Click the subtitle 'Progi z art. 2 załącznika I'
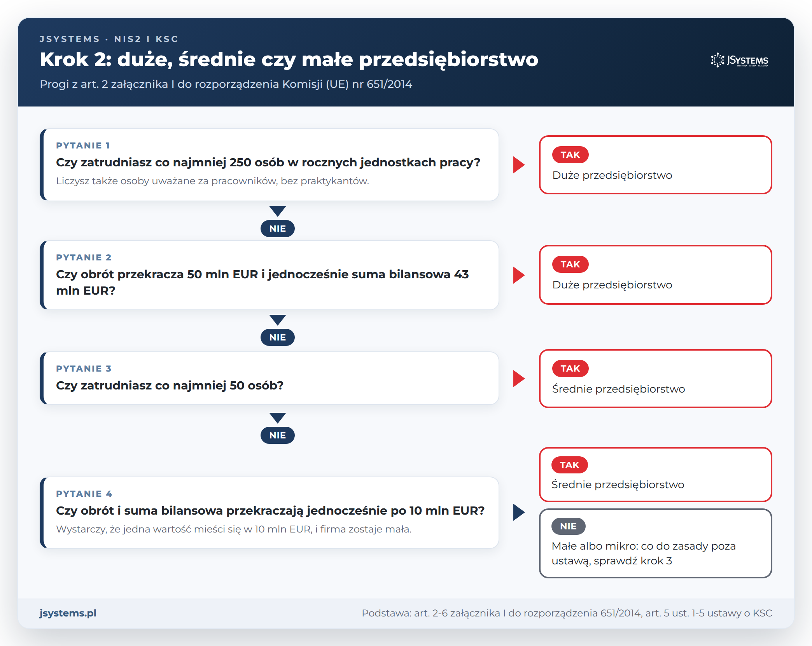The image size is (812, 646). click(226, 84)
